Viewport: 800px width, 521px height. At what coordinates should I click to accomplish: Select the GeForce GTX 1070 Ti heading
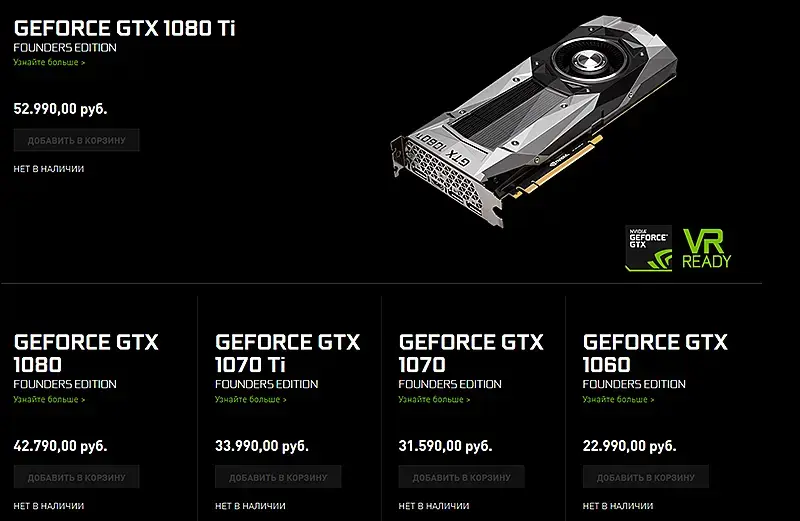tap(287, 353)
